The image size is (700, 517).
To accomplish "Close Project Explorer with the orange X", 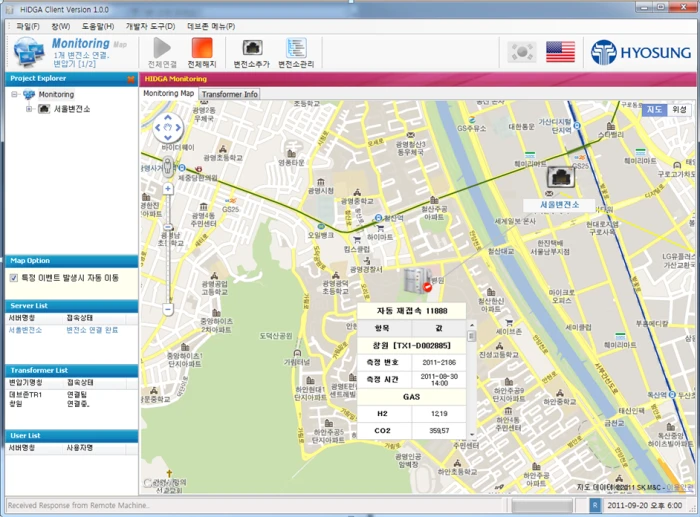I will [131, 79].
